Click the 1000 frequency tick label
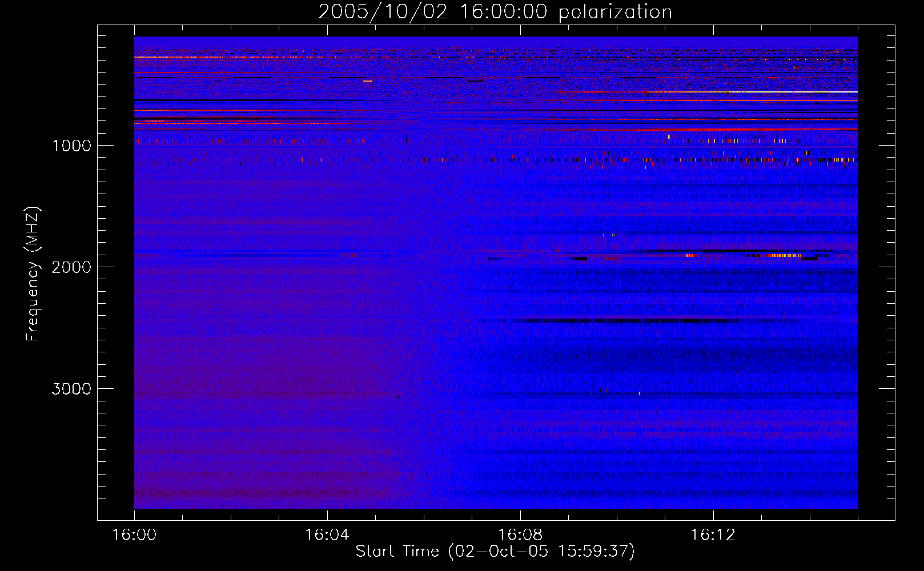The width and height of the screenshot is (924, 571). pos(71,146)
